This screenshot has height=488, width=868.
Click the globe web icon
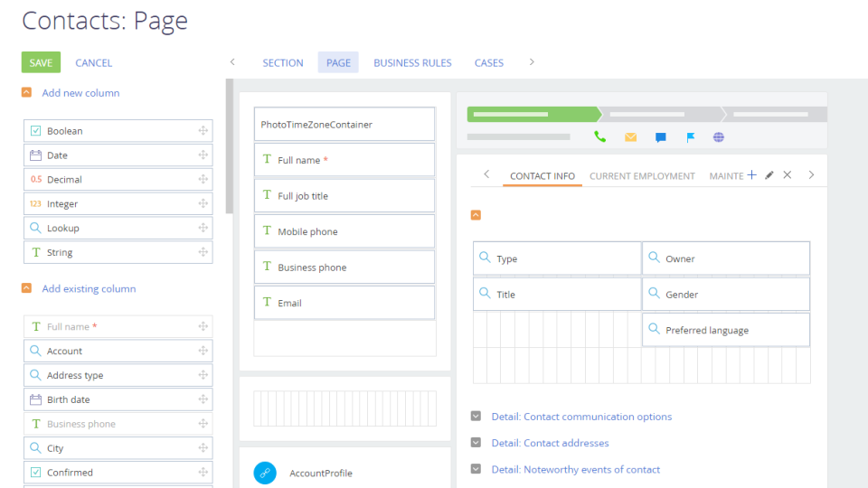pos(719,137)
